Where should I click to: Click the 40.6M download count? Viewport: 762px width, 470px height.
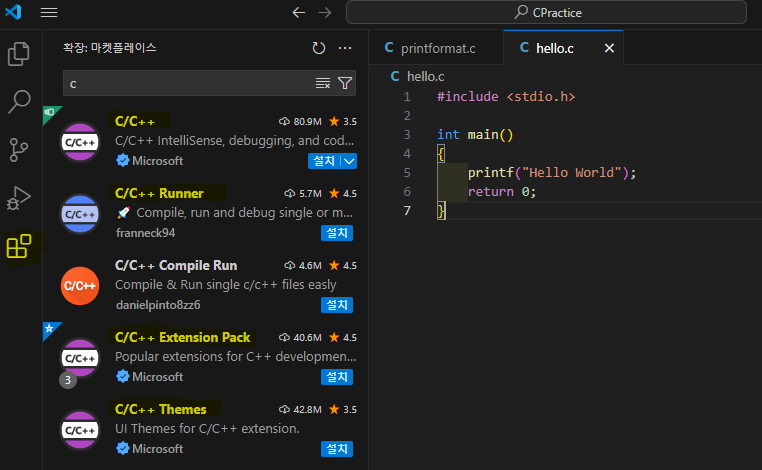(300, 337)
